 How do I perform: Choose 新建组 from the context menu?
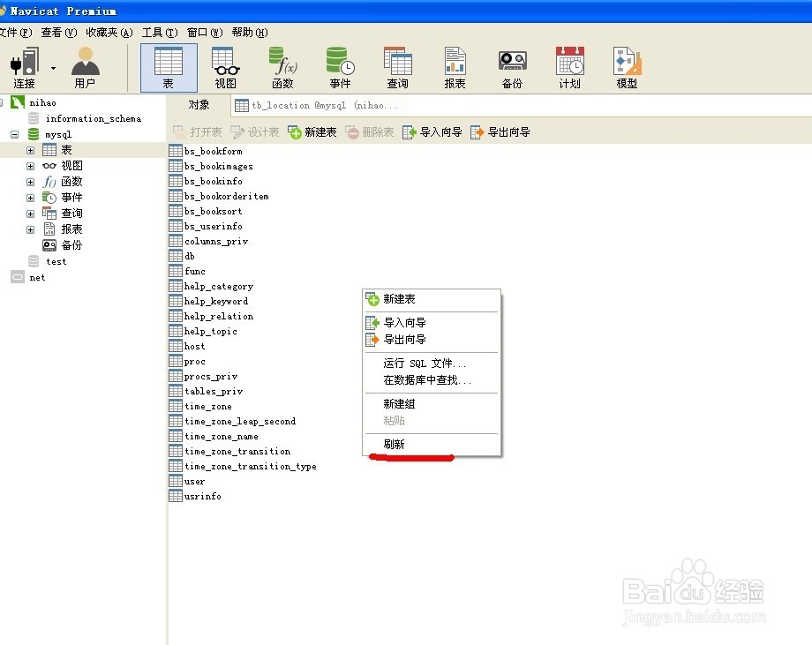point(432,404)
